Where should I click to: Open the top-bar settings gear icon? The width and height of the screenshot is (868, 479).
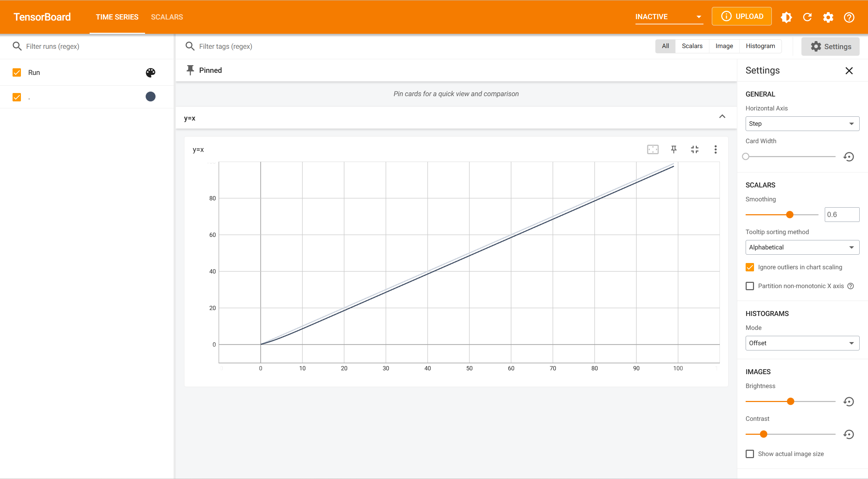[828, 17]
